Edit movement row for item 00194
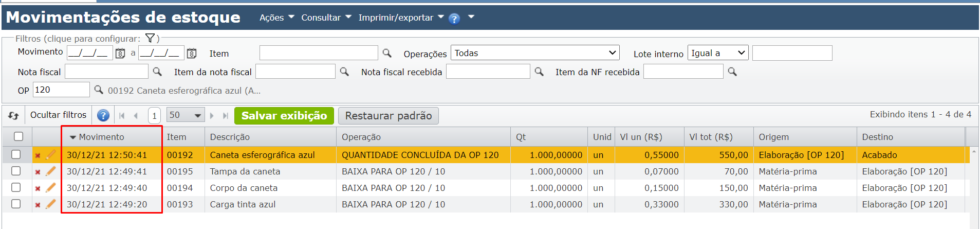This screenshot has width=980, height=229. tap(50, 187)
